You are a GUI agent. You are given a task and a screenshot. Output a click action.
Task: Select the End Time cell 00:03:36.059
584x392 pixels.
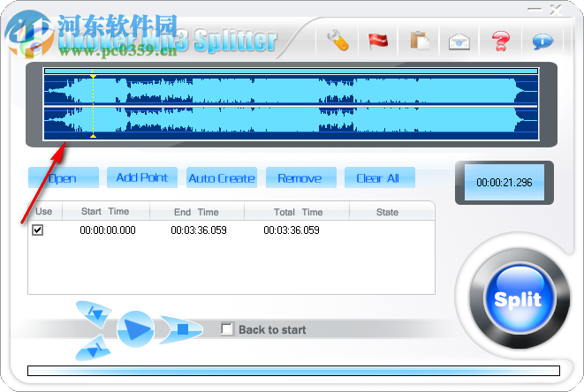[x=199, y=230]
